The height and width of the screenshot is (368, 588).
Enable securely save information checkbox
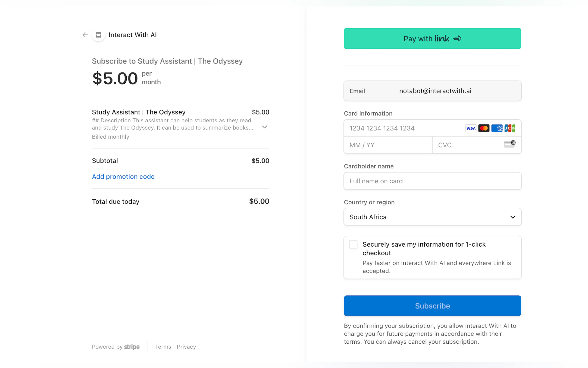click(353, 244)
